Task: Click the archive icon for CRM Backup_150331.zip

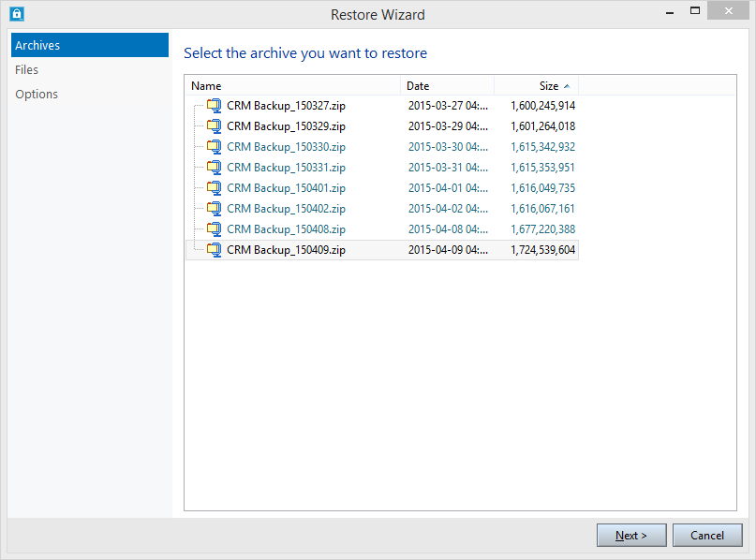Action: tap(215, 168)
